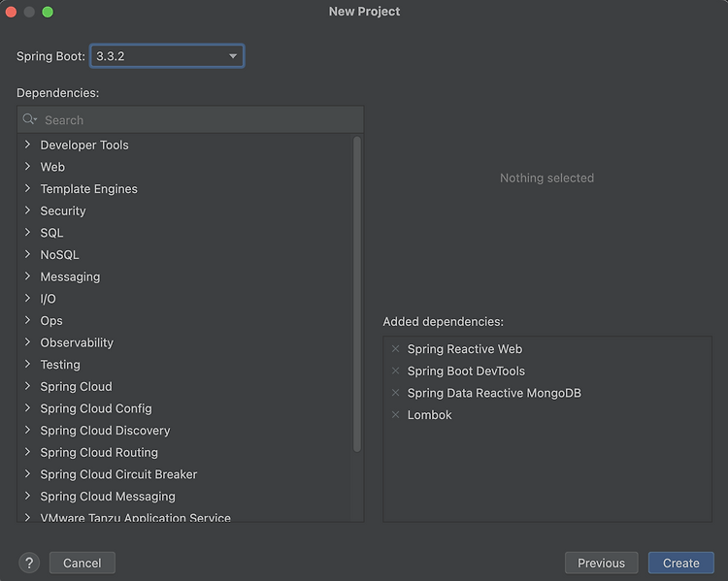Select the Messaging tree row
Viewport: 728px width, 581px height.
click(184, 276)
